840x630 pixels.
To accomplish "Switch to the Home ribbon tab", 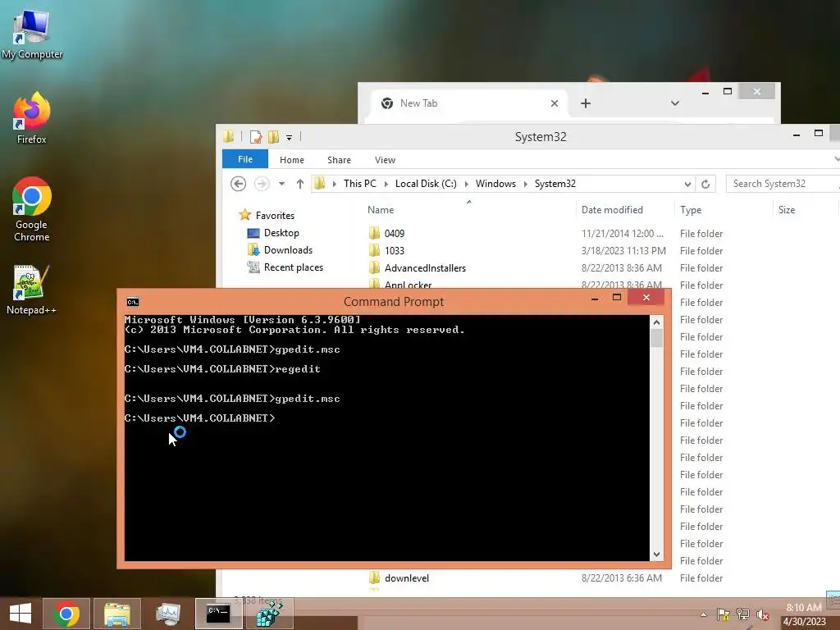I will 292,160.
